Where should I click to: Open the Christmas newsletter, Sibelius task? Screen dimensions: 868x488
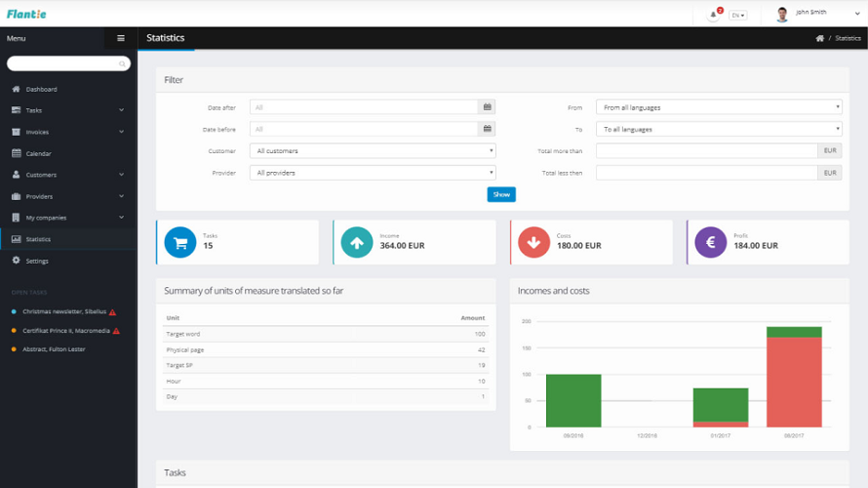[x=64, y=312]
